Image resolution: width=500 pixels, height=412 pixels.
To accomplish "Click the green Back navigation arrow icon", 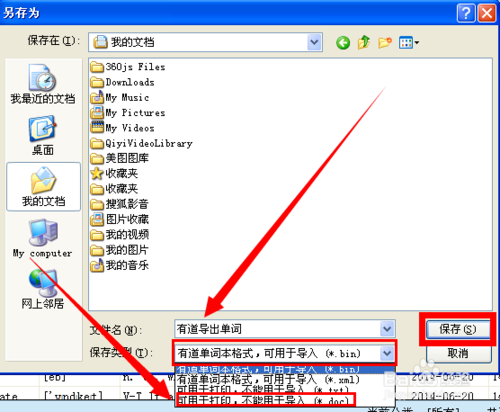I will point(343,43).
